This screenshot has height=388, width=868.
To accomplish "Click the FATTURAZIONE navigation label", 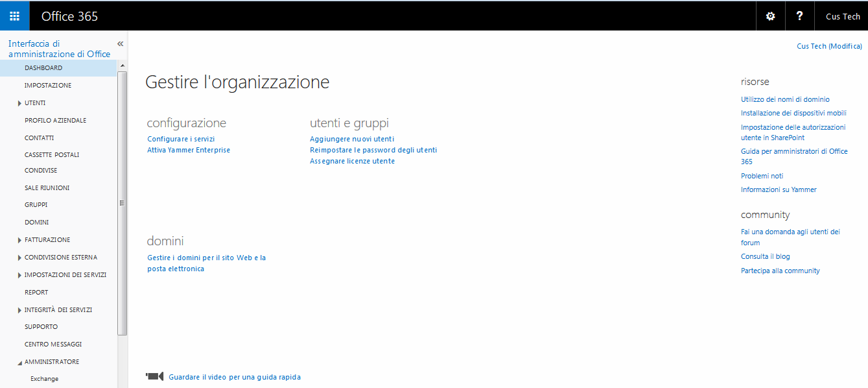I will click(47, 240).
